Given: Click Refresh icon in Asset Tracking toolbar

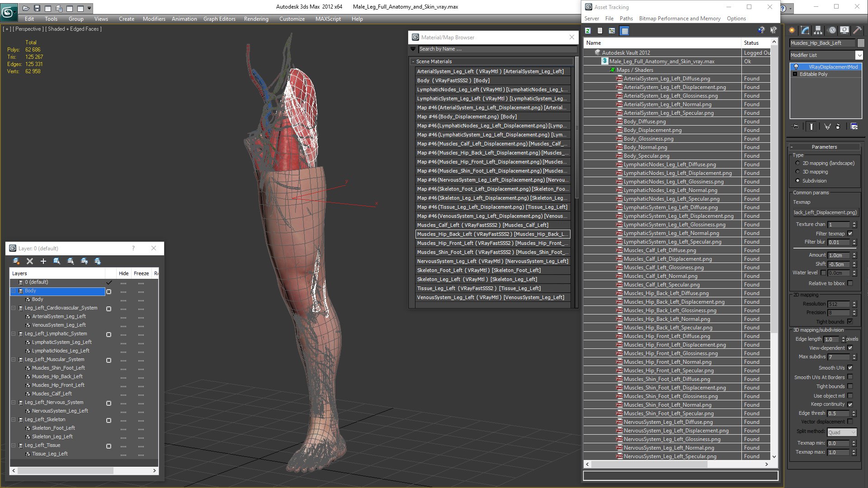Looking at the screenshot, I should coord(588,31).
